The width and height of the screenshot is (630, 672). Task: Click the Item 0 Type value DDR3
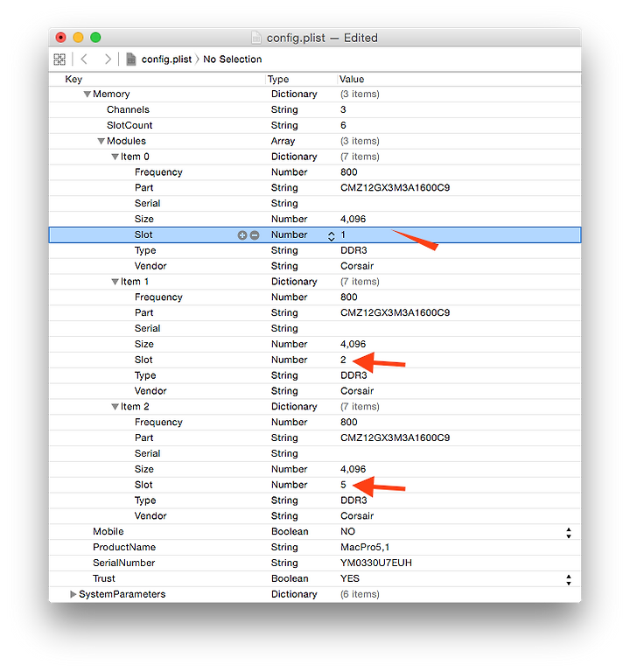point(353,250)
